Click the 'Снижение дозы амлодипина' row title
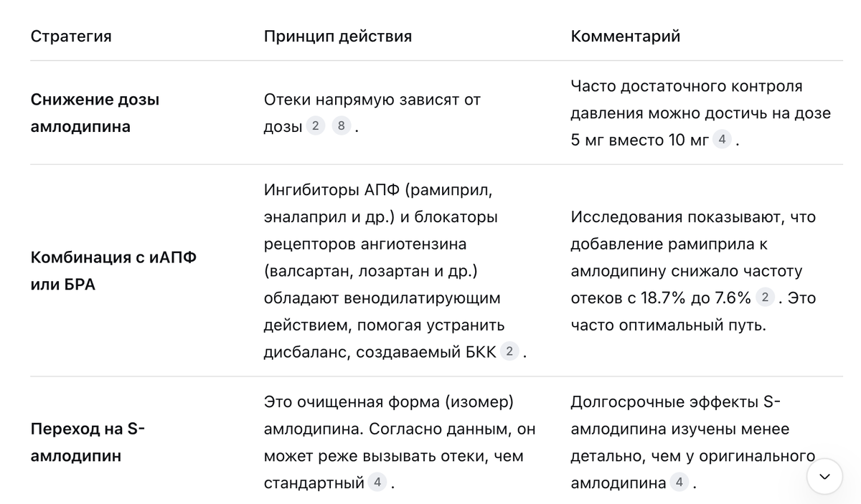861x504 pixels. pyautogui.click(x=95, y=113)
